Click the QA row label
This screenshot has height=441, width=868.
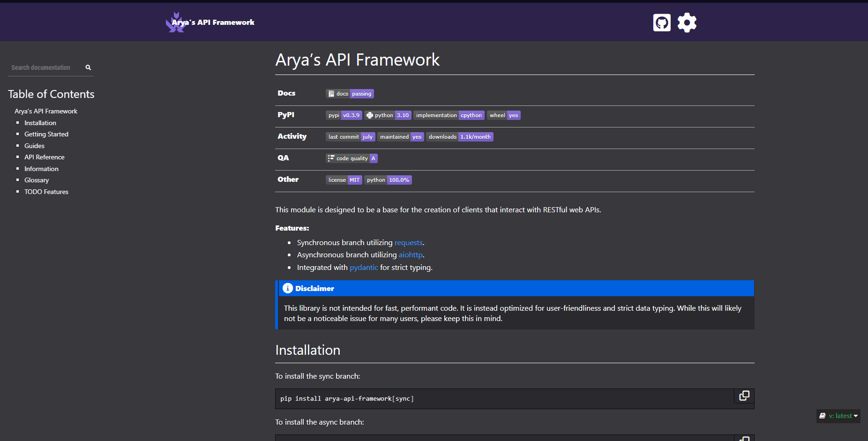(283, 158)
